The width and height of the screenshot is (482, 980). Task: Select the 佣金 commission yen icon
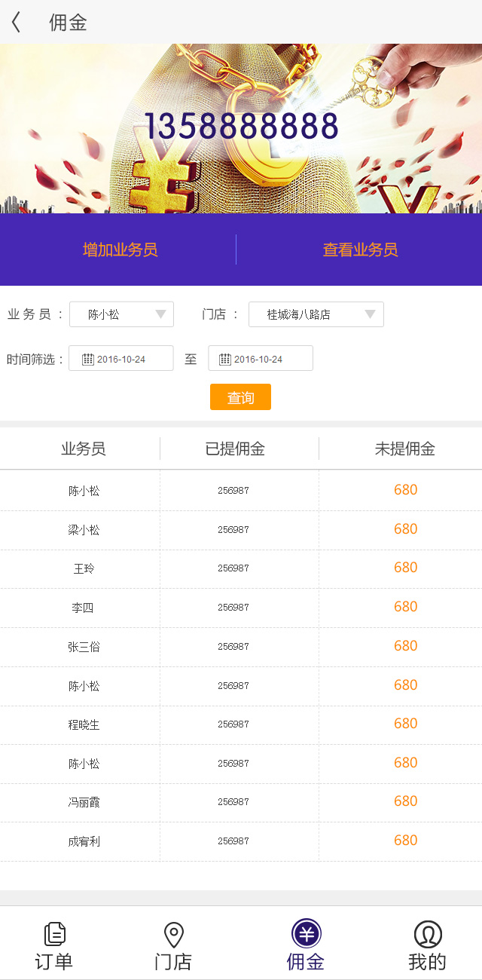click(x=306, y=934)
